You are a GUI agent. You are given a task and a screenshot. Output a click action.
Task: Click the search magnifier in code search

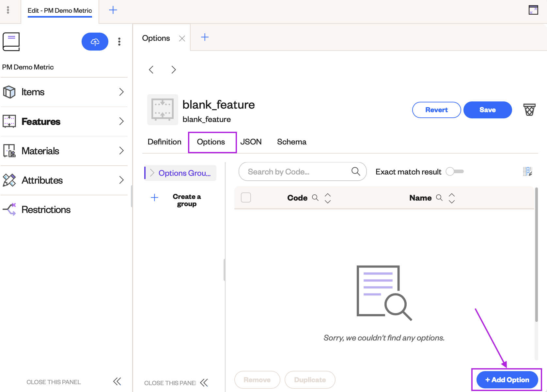coord(356,171)
